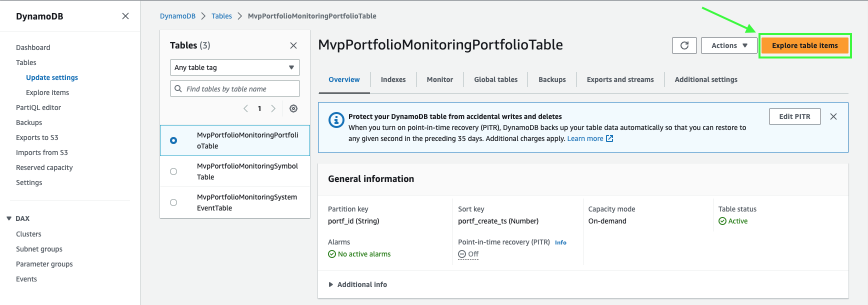Screen dimensions: 868x305
Task: Open the Actions dropdown menu
Action: click(x=729, y=45)
